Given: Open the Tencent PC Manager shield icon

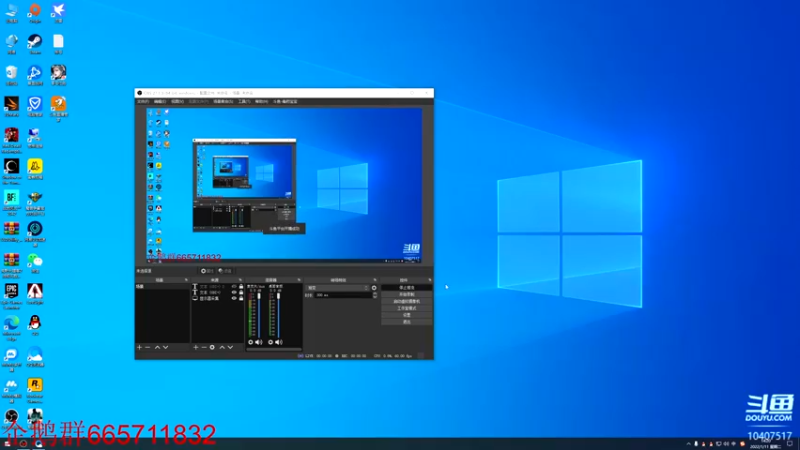Looking at the screenshot, I should click(35, 106).
